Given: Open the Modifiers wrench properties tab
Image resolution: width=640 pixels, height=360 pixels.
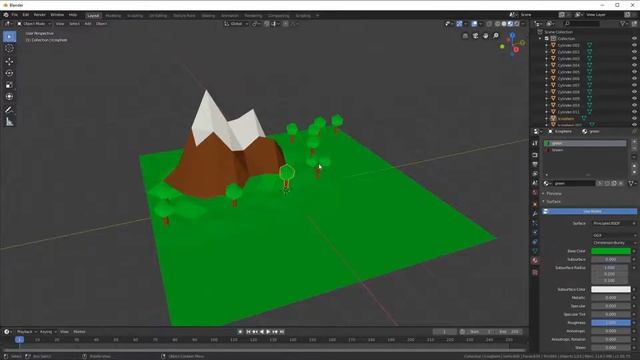Looking at the screenshot, I should pyautogui.click(x=535, y=214).
